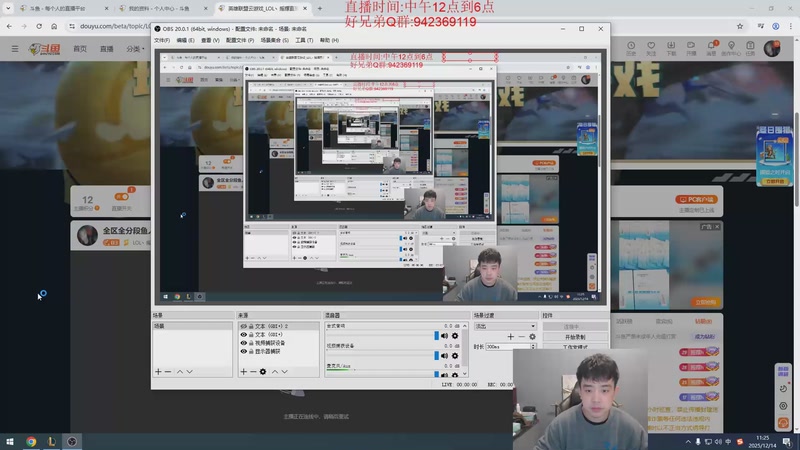Toggle the lock on the 显示器捕获 source
Image resolution: width=800 pixels, height=450 pixels.
(x=251, y=352)
